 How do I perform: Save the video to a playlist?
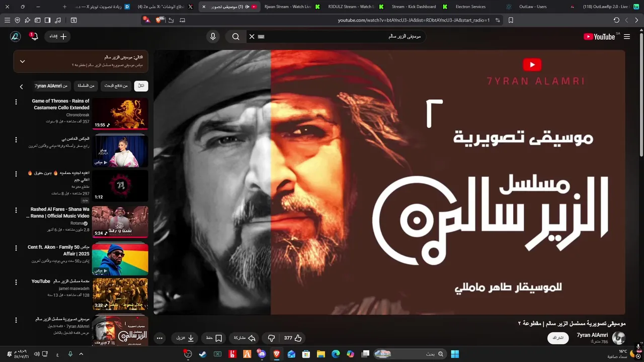214,338
